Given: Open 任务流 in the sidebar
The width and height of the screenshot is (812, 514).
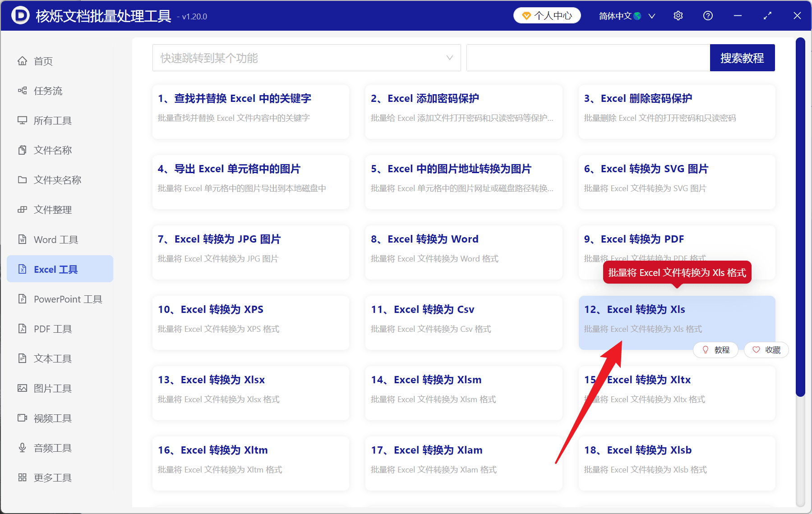Looking at the screenshot, I should (x=60, y=91).
